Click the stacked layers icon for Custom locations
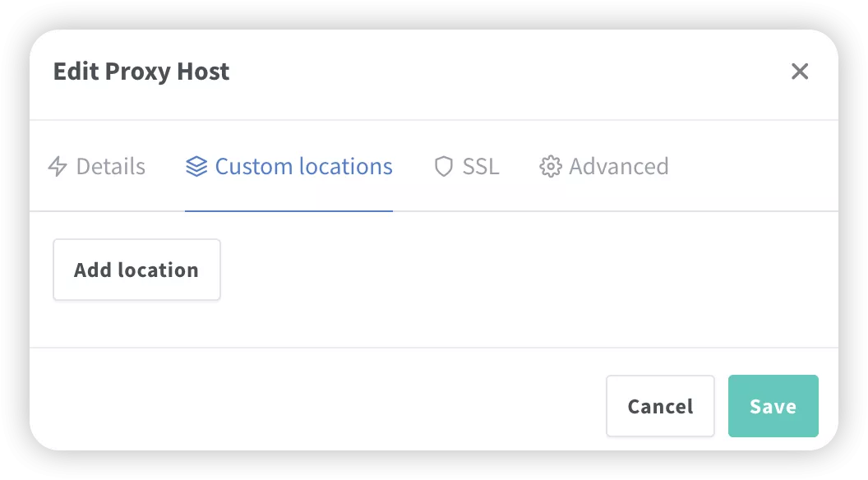The height and width of the screenshot is (480, 868). [196, 166]
